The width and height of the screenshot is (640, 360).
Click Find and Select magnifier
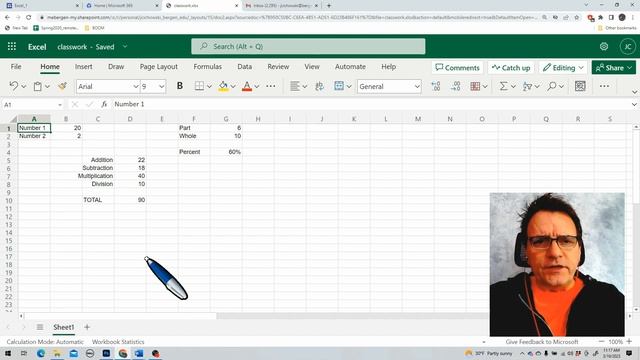pyautogui.click(x=552, y=86)
